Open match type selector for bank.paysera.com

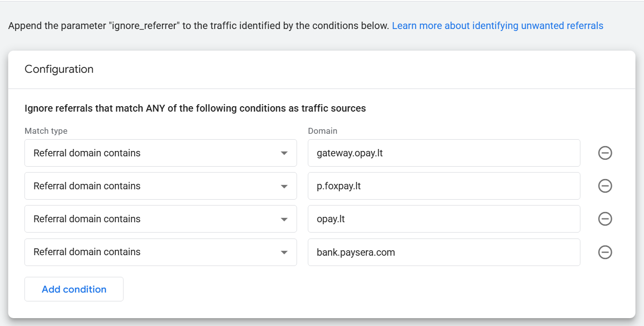161,252
